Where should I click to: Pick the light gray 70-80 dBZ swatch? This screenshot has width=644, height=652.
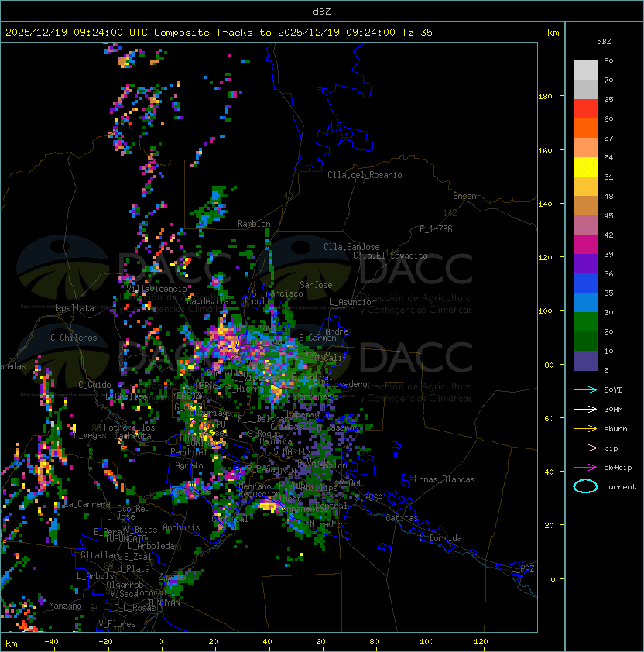(x=585, y=70)
